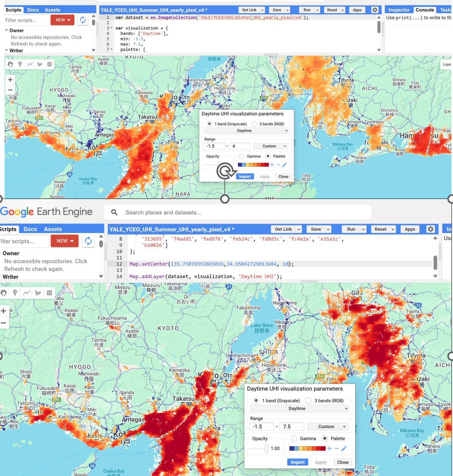Edit palette with pencil in lower dialog
Screen dimensions: 453x476
pos(344,448)
